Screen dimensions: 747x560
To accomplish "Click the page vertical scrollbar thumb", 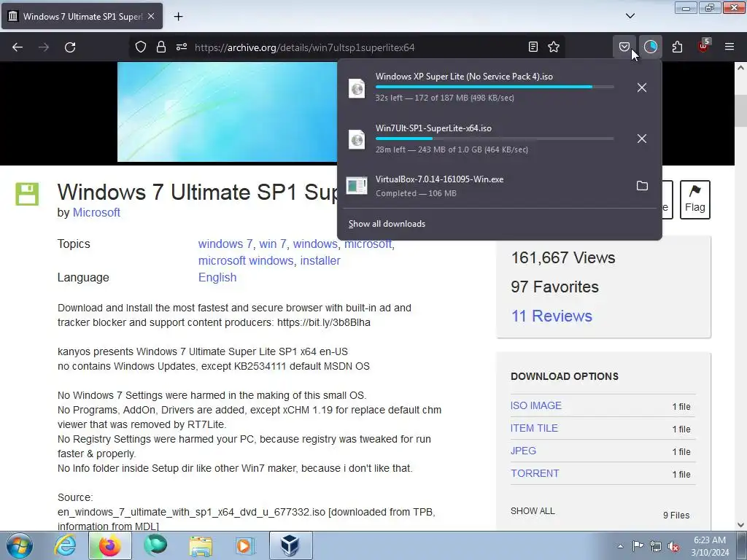I will pos(741,111).
